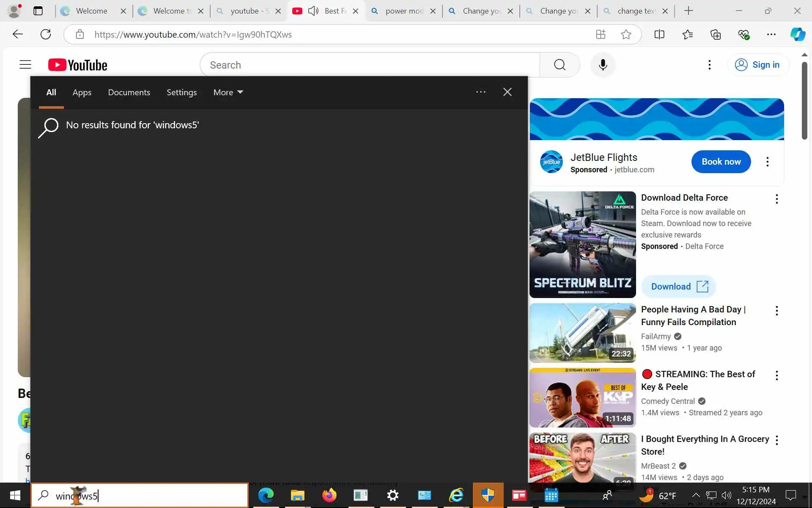
Task: Add this page to favorites star
Action: pos(626,34)
